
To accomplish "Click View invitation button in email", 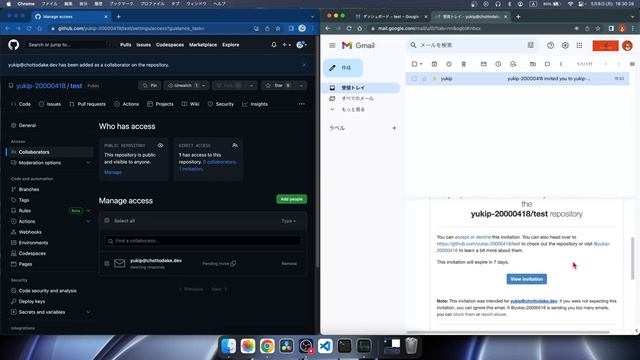I will tap(527, 279).
